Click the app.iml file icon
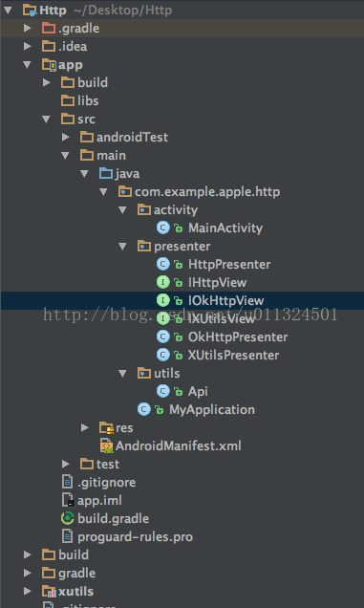 click(68, 500)
